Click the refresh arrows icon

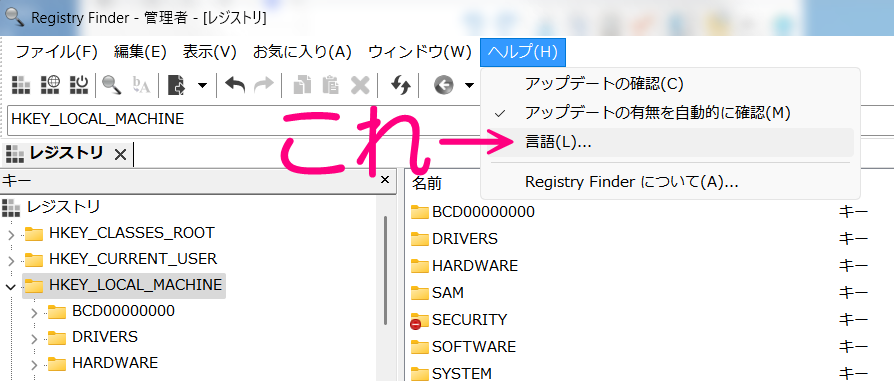401,86
